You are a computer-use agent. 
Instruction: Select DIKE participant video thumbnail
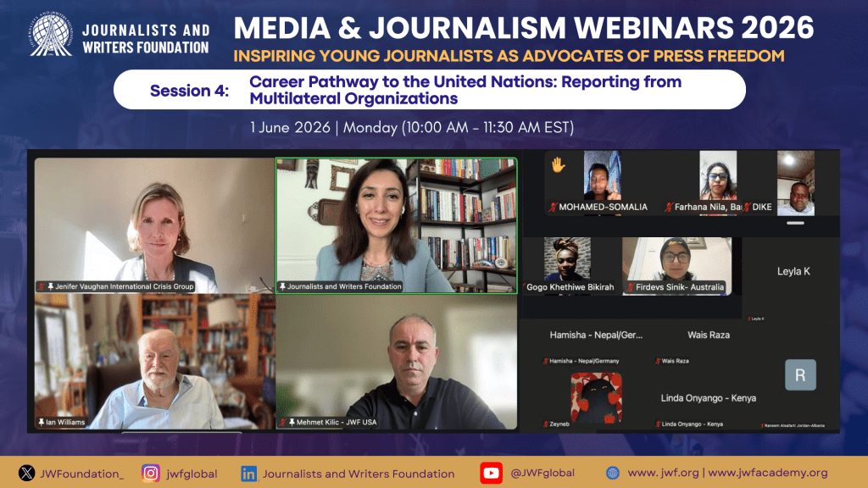[x=796, y=183]
